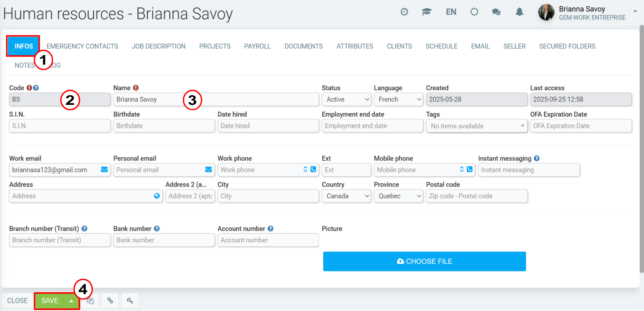Click the green SAVE button
Viewport: 644px width, 311px height.
[50, 301]
